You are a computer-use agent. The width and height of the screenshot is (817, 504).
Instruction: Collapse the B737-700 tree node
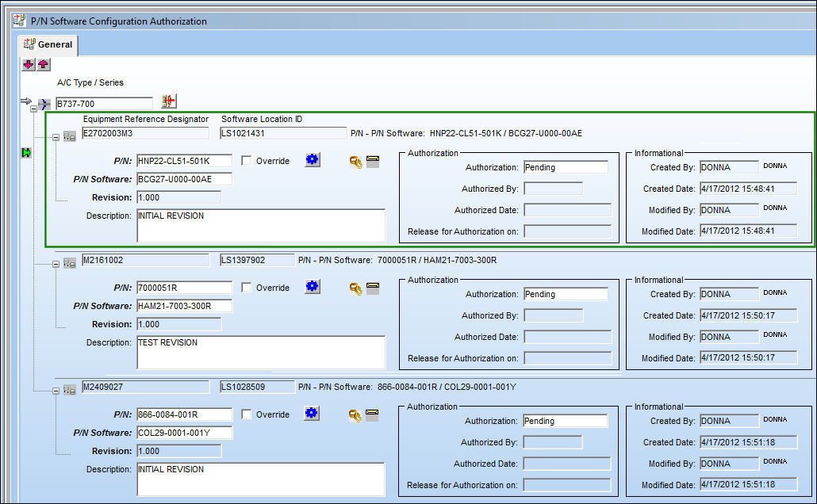(x=33, y=109)
